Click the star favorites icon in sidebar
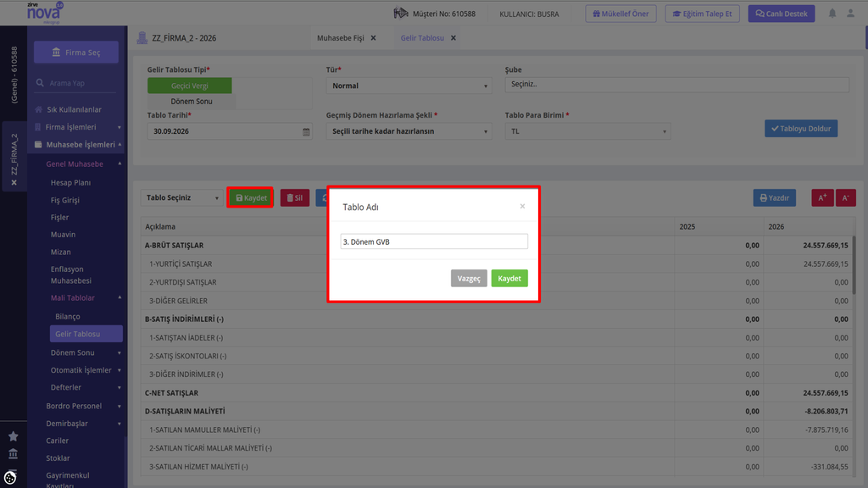Viewport: 868px width, 488px height. coord(14,436)
